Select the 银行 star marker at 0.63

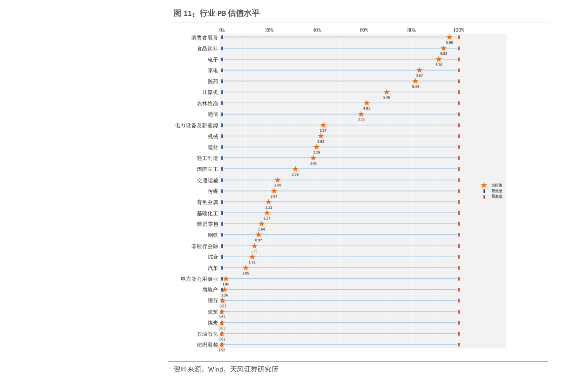coord(223,301)
